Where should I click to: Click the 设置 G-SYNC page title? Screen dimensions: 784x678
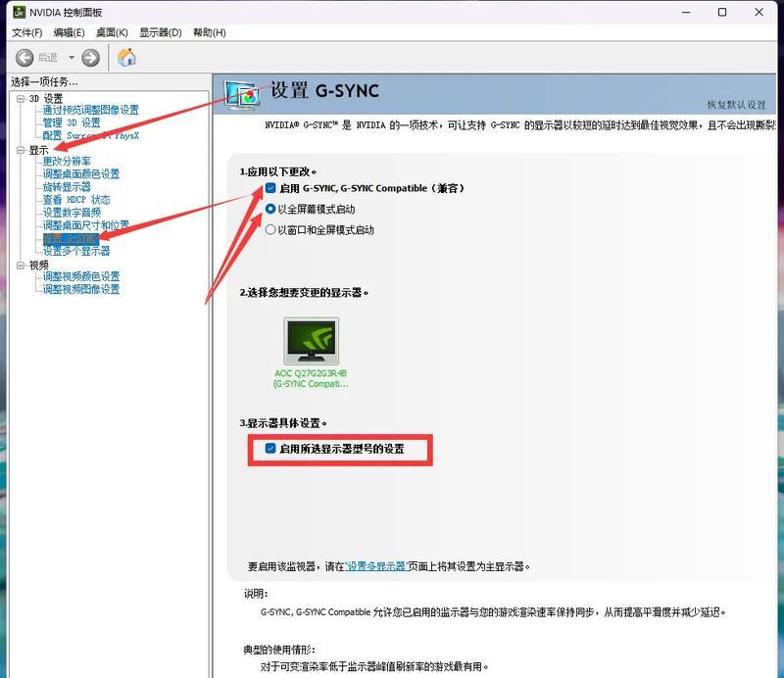tap(325, 90)
